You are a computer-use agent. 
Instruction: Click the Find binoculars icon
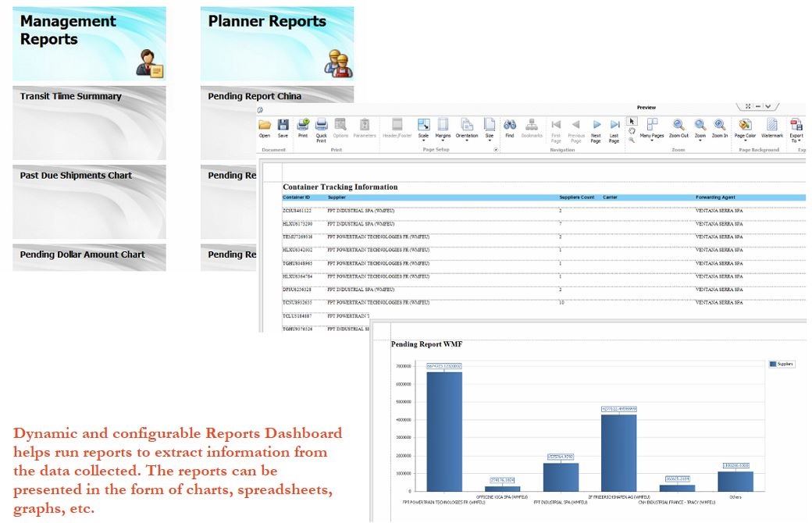tap(510, 128)
